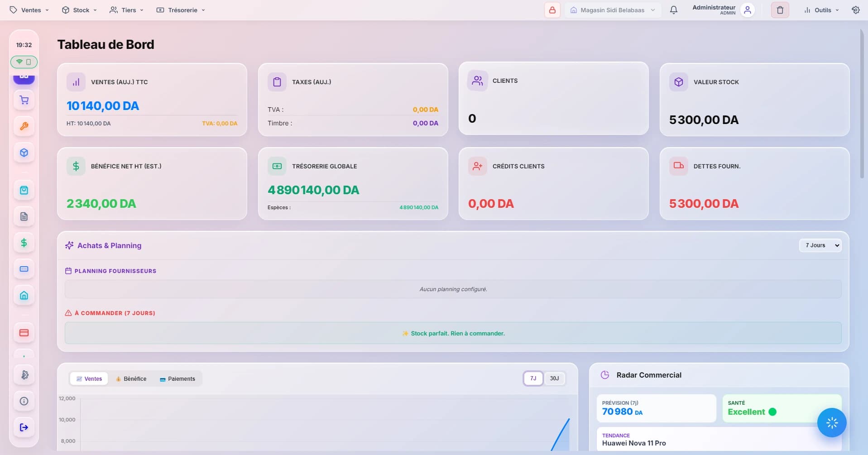Open the Trésorerie Globale card
The image size is (868, 455).
[353, 184]
